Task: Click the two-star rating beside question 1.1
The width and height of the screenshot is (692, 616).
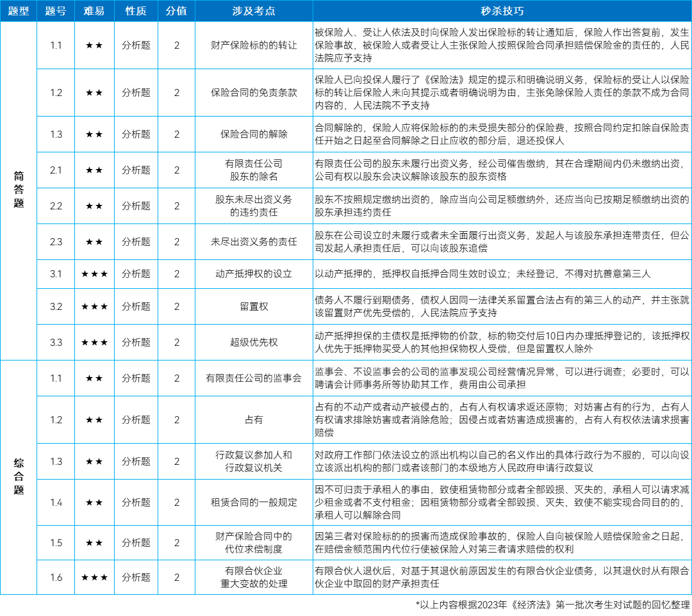Action: (x=94, y=46)
